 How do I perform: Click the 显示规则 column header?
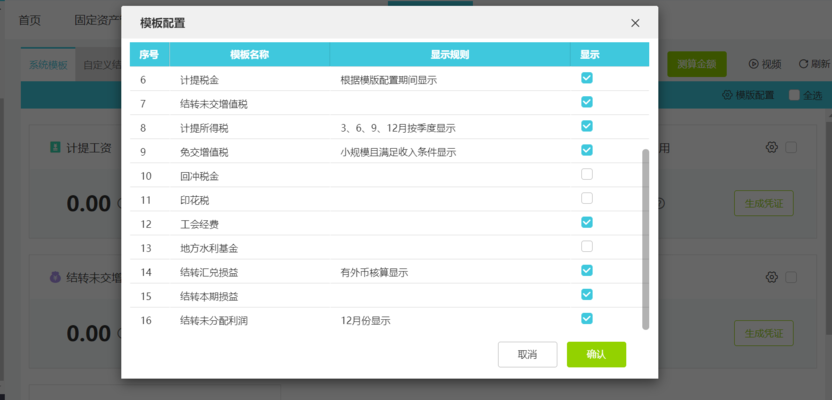[450, 55]
